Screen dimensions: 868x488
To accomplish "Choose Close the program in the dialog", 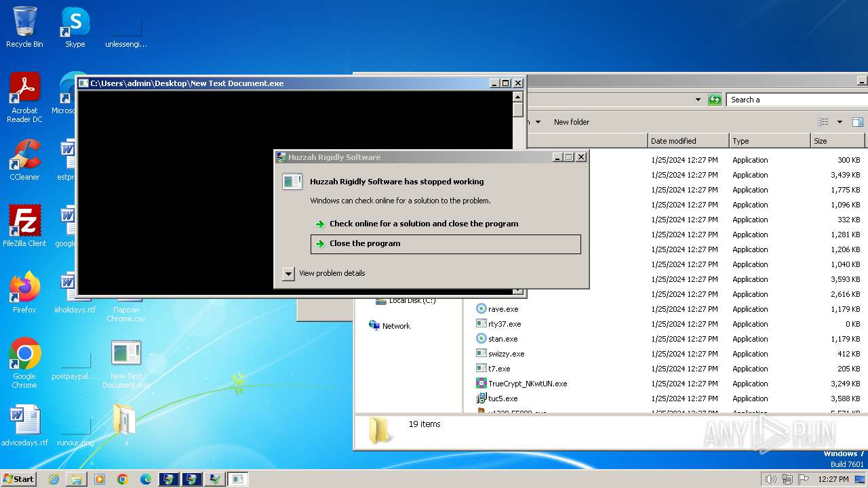I will [x=446, y=244].
